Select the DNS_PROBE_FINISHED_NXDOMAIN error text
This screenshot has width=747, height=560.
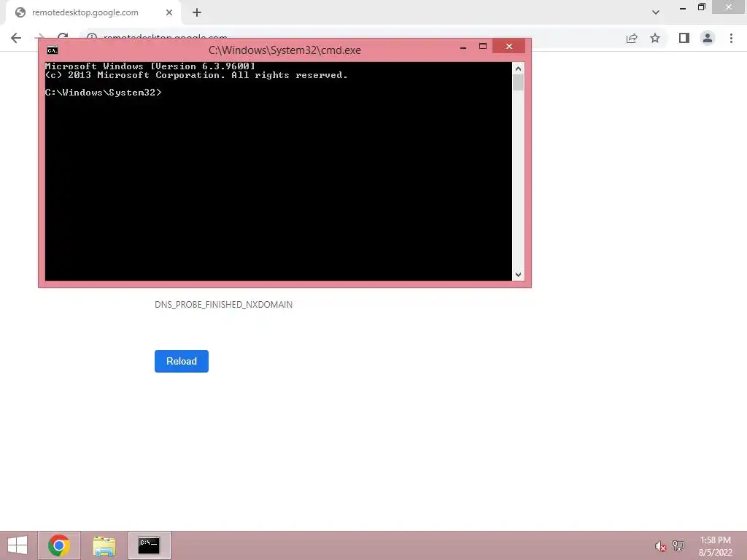click(223, 305)
